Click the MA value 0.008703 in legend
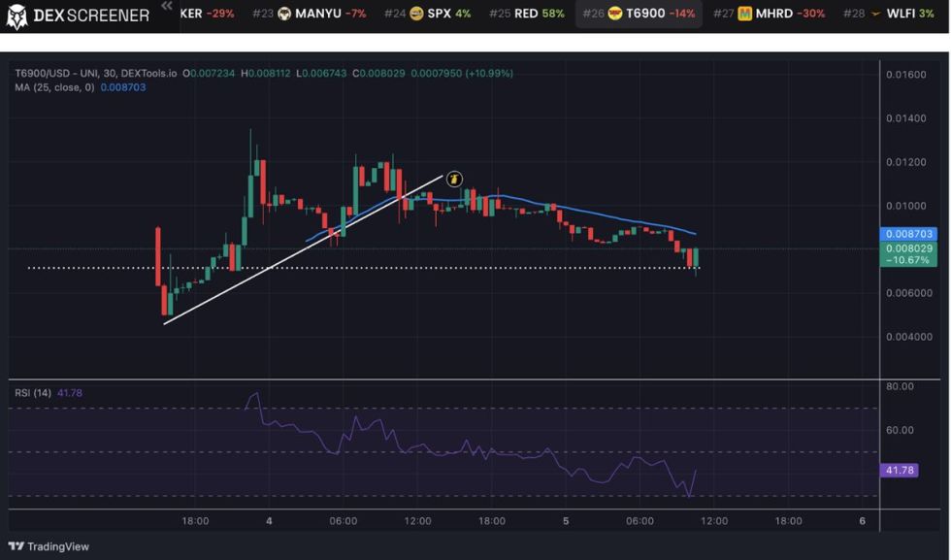The width and height of the screenshot is (951, 560). point(123,87)
